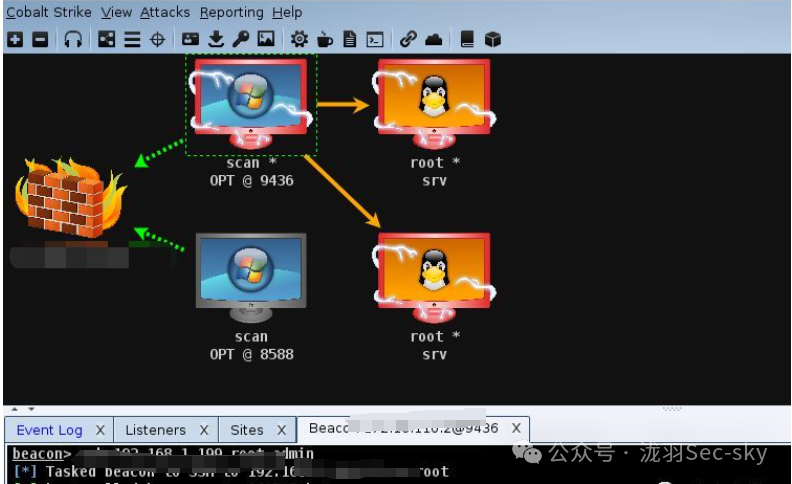Viewport: 792px width, 484px height.
Task: Switch to the Sites tab
Action: [247, 430]
